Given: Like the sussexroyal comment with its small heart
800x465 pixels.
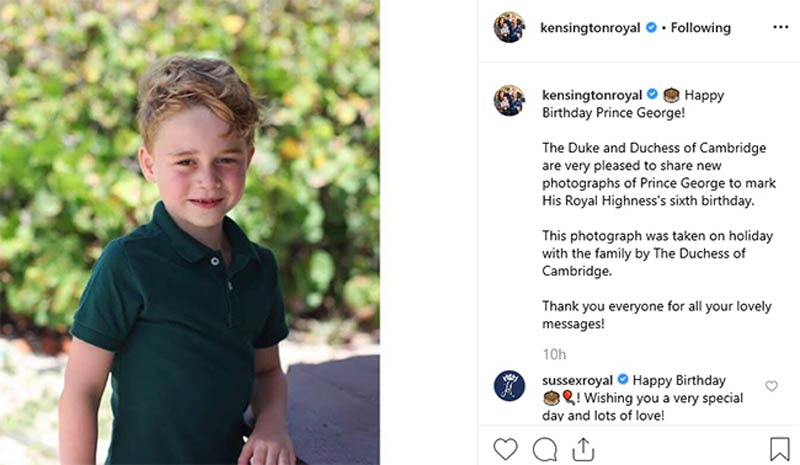Looking at the screenshot, I should pos(771,386).
